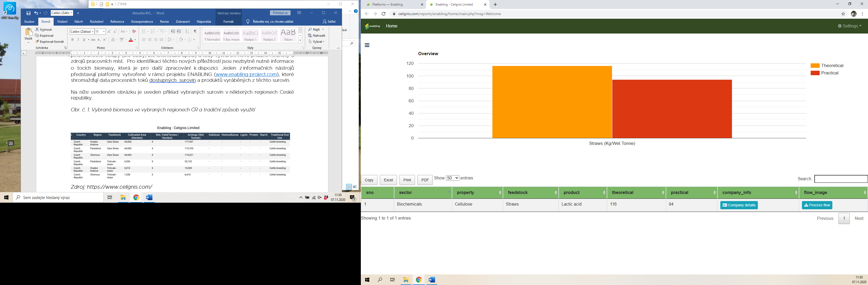Open the Show entries count dropdown

coord(452,178)
